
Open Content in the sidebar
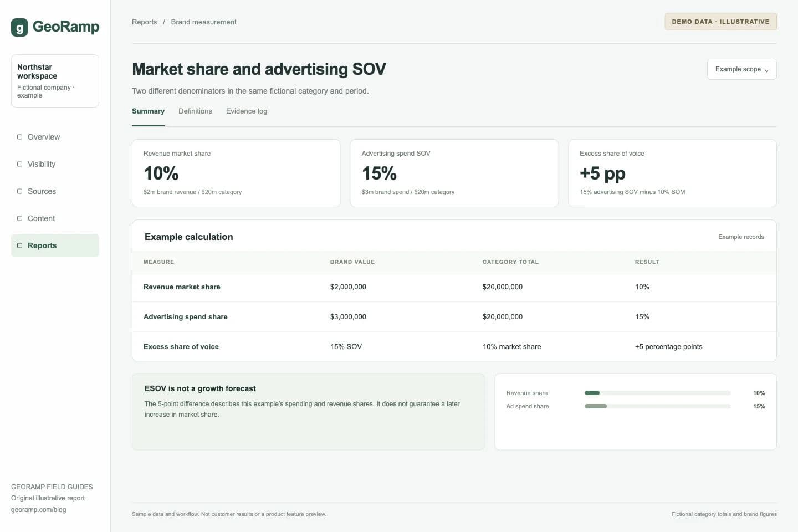click(x=55, y=218)
